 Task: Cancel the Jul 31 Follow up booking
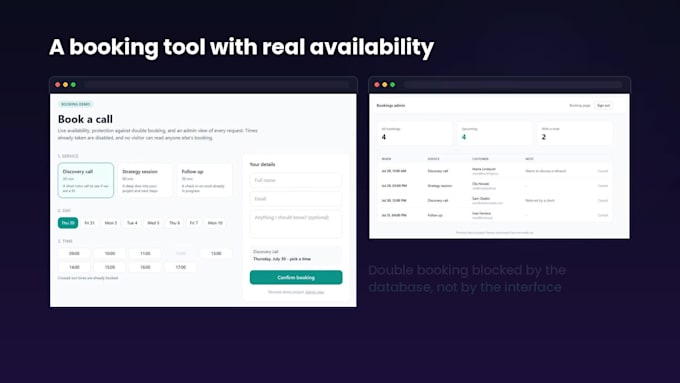point(603,215)
